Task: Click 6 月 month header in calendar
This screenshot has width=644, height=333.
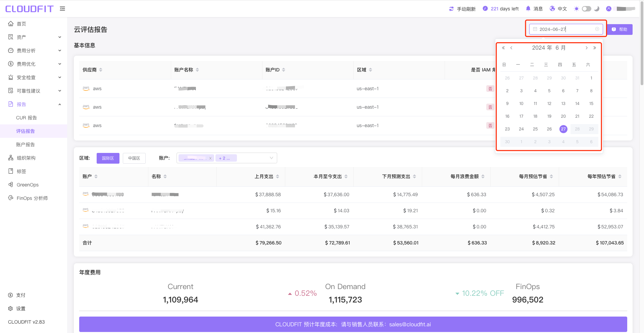Action: point(561,48)
